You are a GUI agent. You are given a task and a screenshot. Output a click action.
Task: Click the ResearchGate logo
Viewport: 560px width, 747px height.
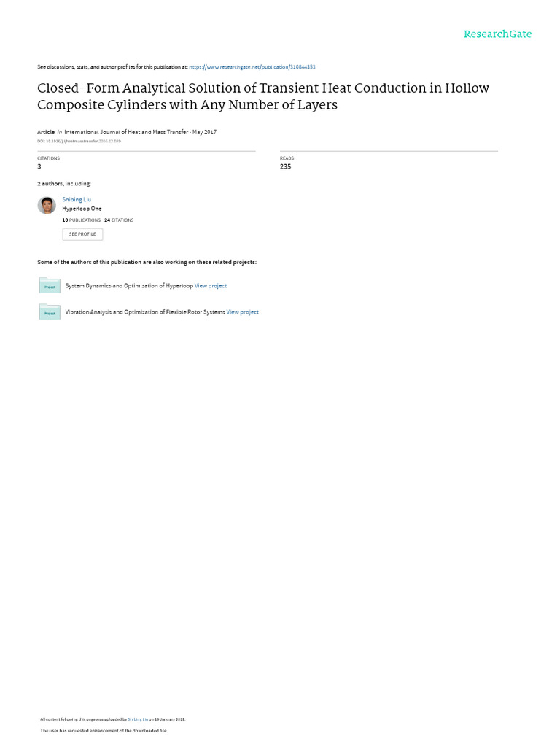(497, 34)
